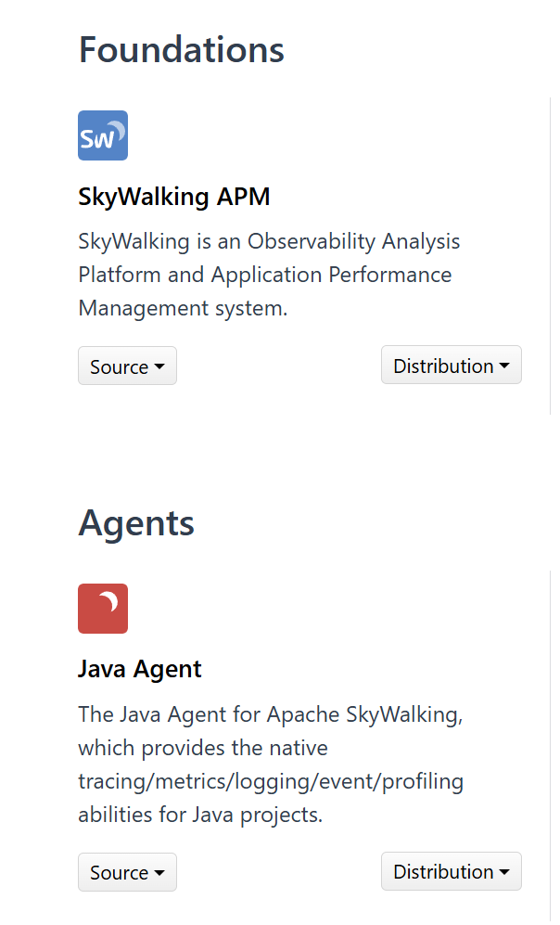Click the Agents section heading
The image size is (560, 925).
(x=136, y=523)
